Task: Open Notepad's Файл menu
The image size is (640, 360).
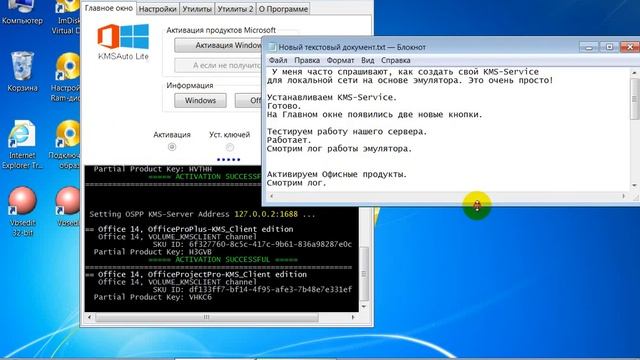Action: coord(278,60)
